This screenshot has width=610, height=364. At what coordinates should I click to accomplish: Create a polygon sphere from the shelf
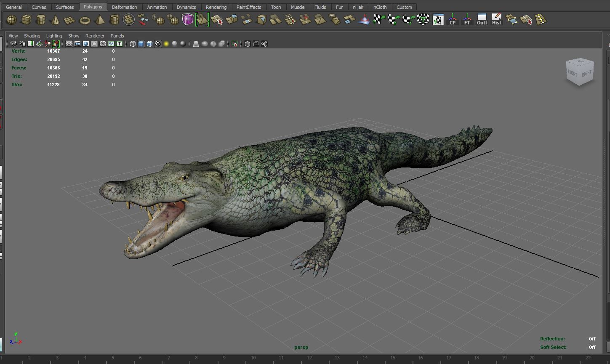coord(12,20)
